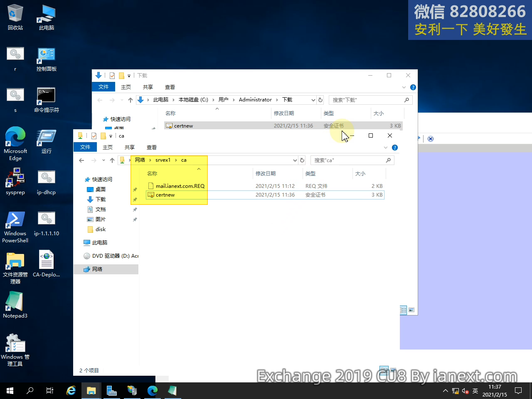Open 文件 tab in ca window
The width and height of the screenshot is (532, 399).
(x=85, y=147)
